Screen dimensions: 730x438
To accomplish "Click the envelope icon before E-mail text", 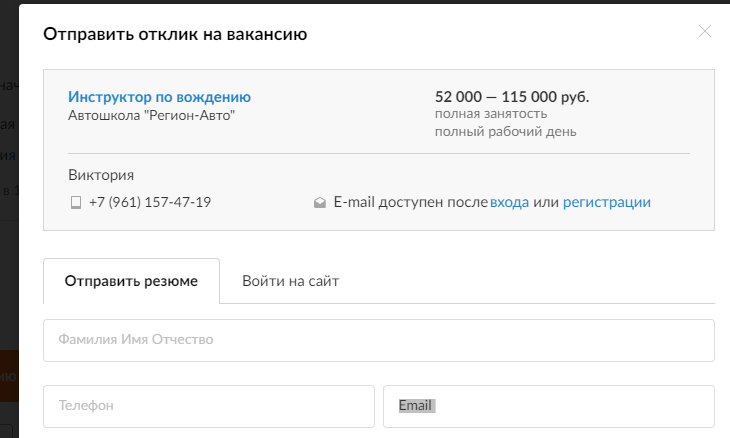I will (320, 202).
